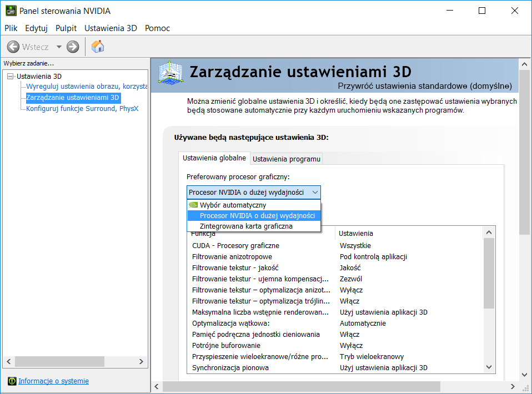Click the task tree scroll left arrow

click(x=9, y=361)
